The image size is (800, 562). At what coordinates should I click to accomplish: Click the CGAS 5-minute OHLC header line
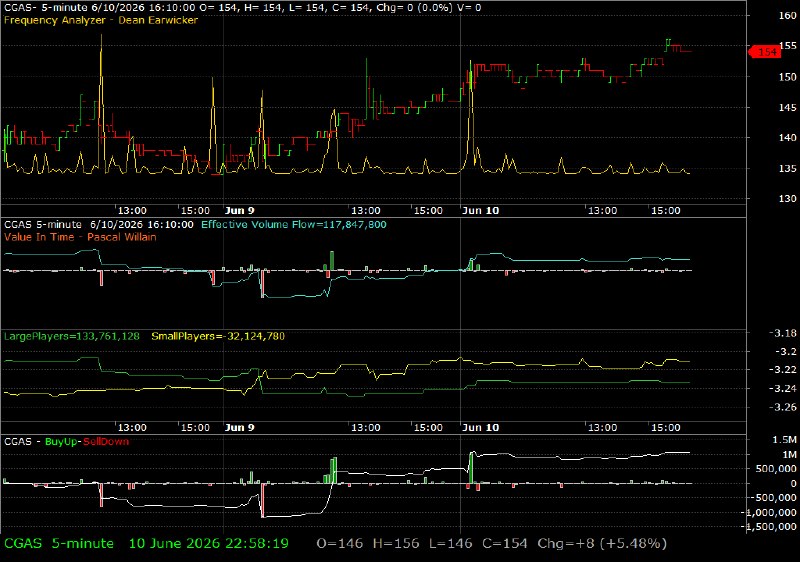[242, 8]
